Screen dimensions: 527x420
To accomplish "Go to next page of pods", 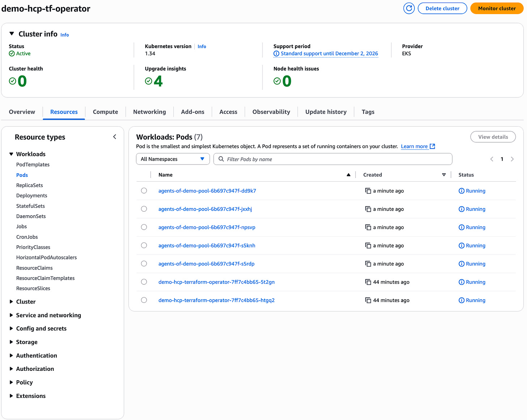I will tap(512, 159).
